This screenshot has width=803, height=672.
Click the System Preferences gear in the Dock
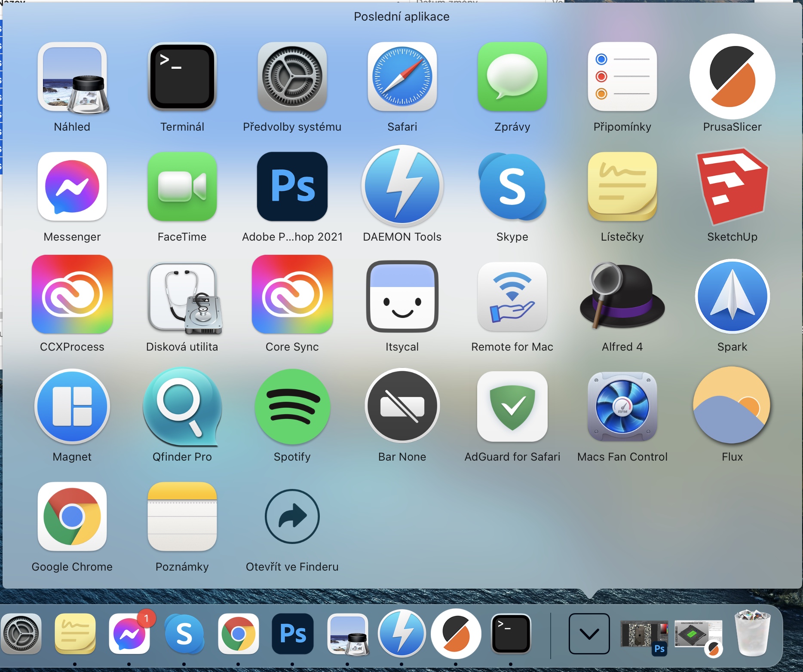pyautogui.click(x=21, y=634)
